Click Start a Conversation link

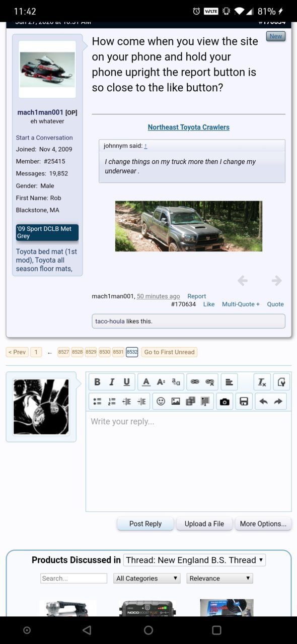(x=44, y=138)
